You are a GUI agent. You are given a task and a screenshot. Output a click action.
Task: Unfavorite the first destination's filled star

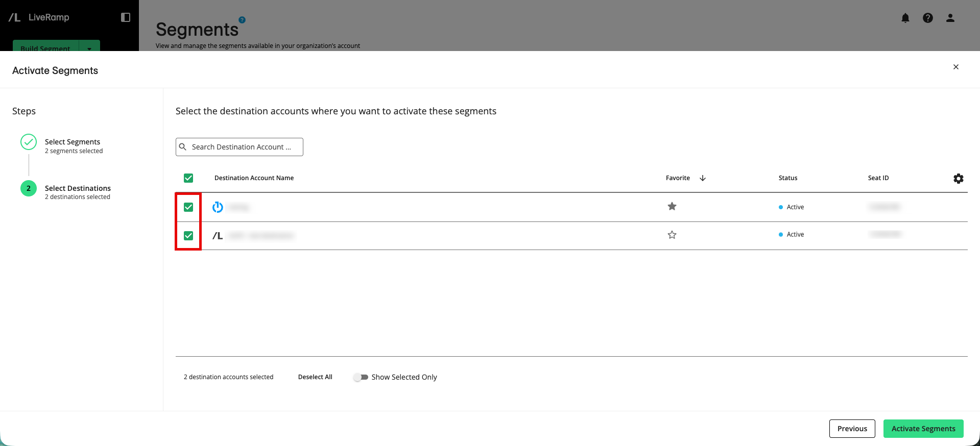click(x=672, y=207)
